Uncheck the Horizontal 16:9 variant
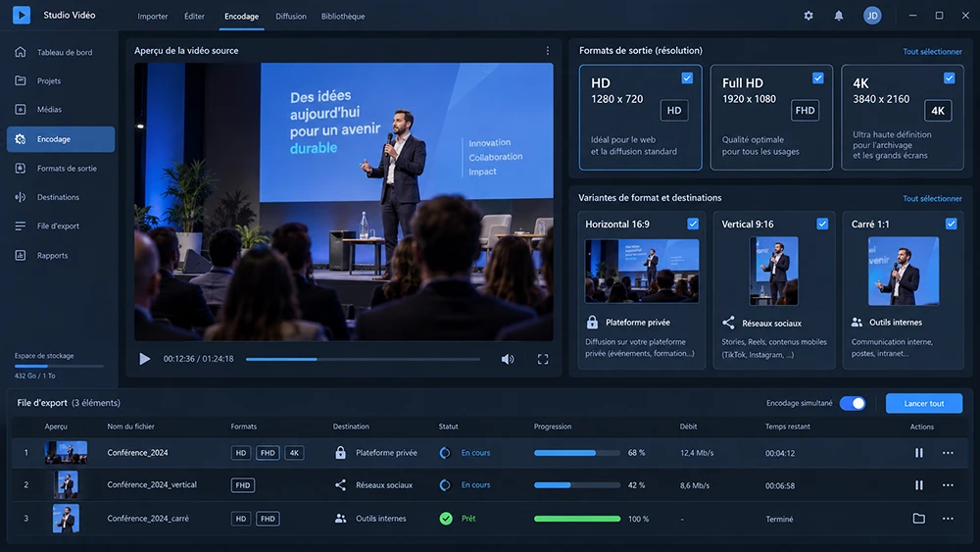The height and width of the screenshot is (552, 980). point(693,224)
